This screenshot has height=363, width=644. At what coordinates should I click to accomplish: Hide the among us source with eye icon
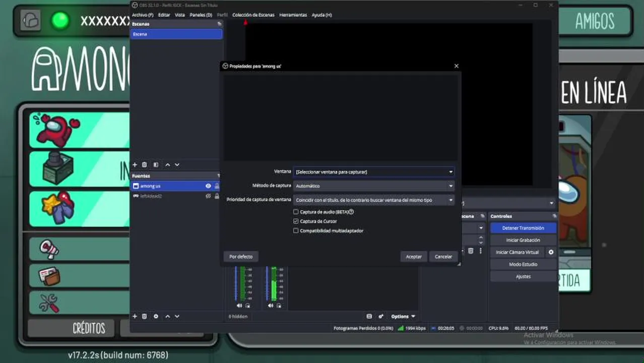pos(208,186)
